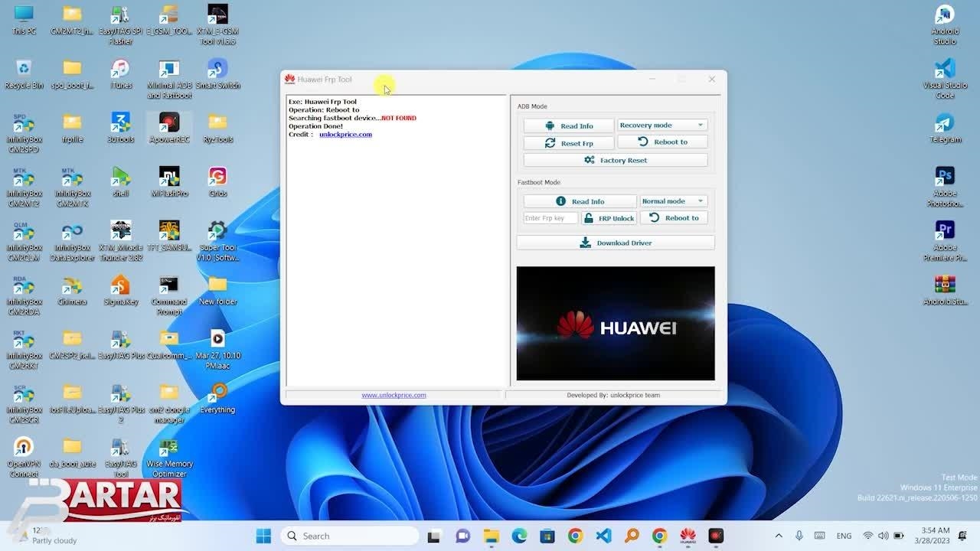Click the Huawei banner image
980x551 pixels.
click(616, 323)
